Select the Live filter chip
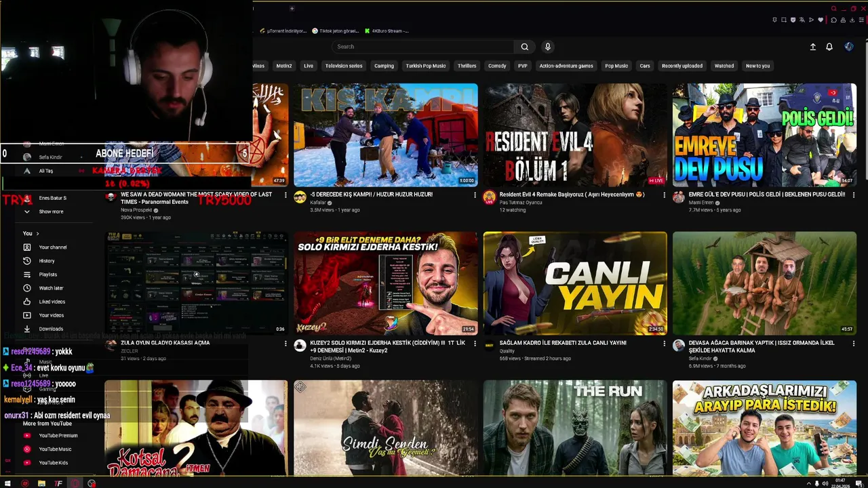Screen dimensions: 868x488 tap(309, 66)
